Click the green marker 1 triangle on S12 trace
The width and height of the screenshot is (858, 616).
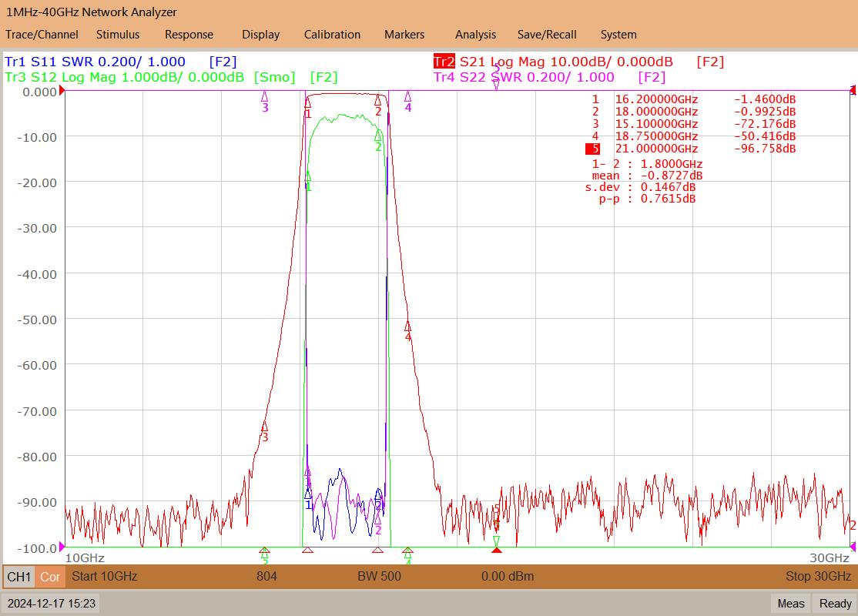(308, 176)
